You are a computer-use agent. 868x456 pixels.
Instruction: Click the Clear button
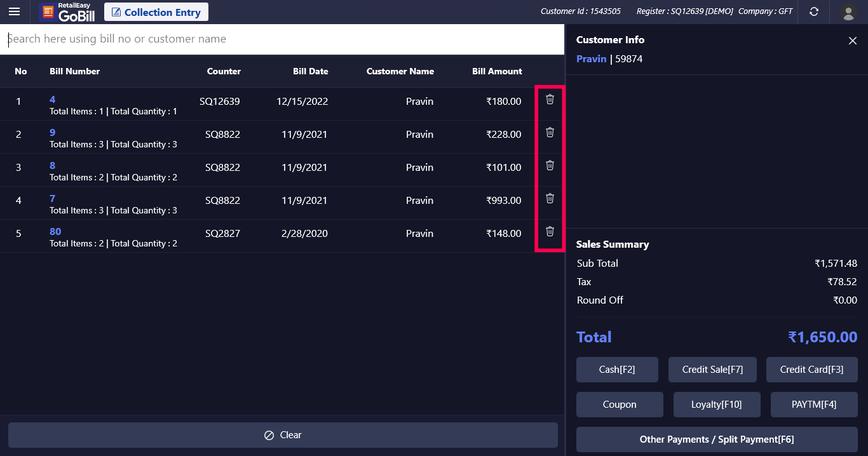tap(283, 435)
